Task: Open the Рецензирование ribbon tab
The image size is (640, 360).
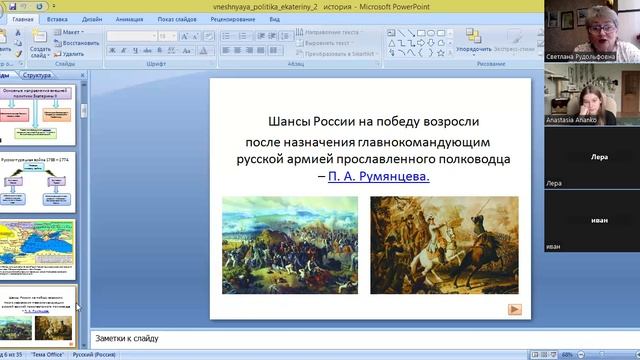Action: point(233,19)
